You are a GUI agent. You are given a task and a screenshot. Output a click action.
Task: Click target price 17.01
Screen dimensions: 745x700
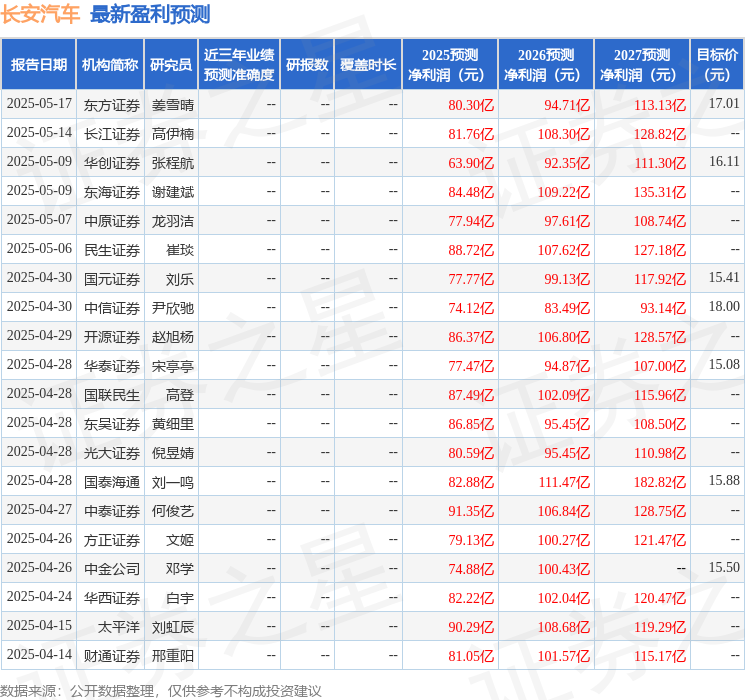click(724, 104)
